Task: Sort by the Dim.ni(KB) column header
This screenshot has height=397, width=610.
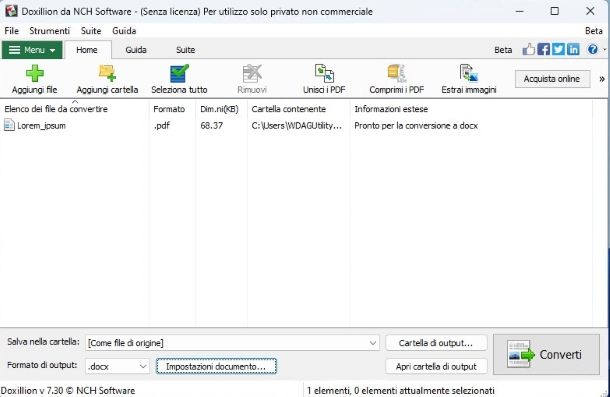Action: tap(221, 109)
